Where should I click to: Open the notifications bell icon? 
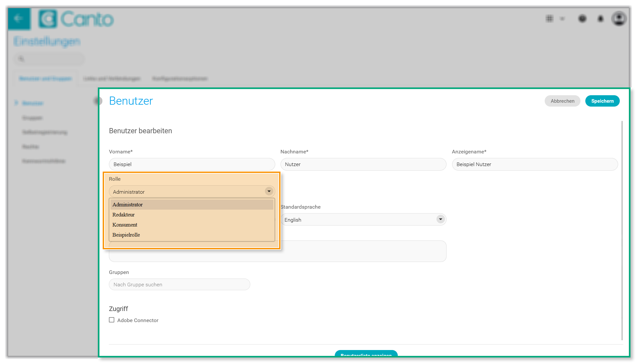(601, 19)
